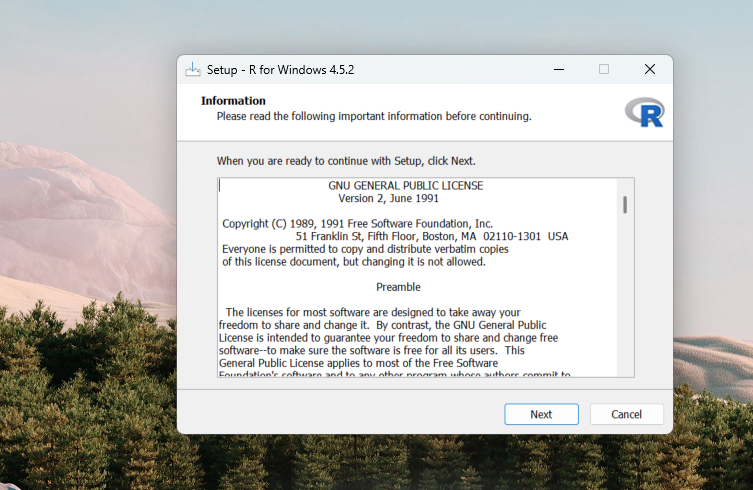Cancel the R installation

tap(626, 414)
